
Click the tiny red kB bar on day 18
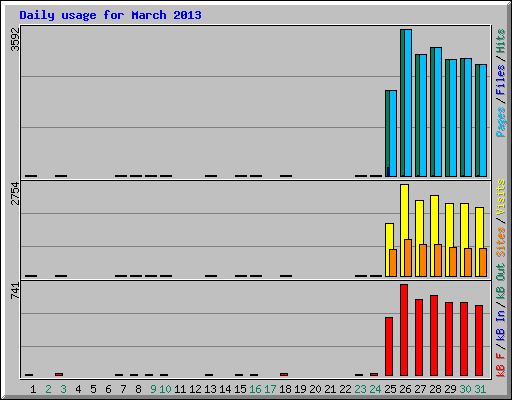tap(284, 374)
